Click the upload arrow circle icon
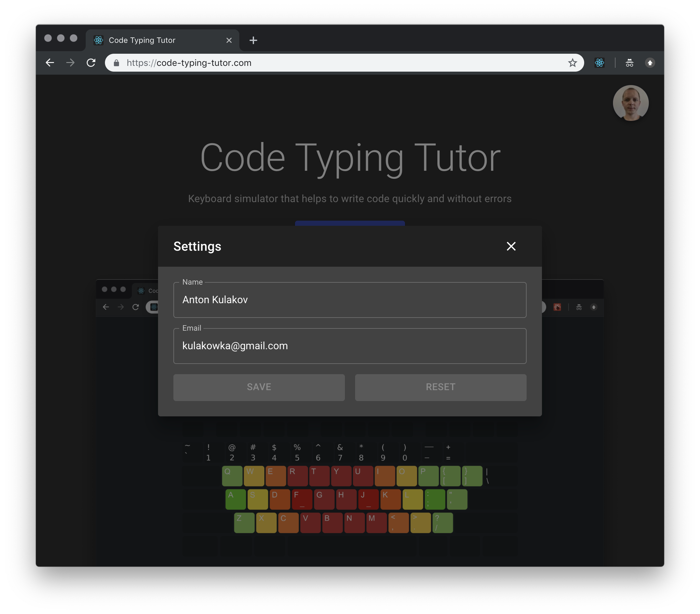The width and height of the screenshot is (700, 614). pos(650,63)
